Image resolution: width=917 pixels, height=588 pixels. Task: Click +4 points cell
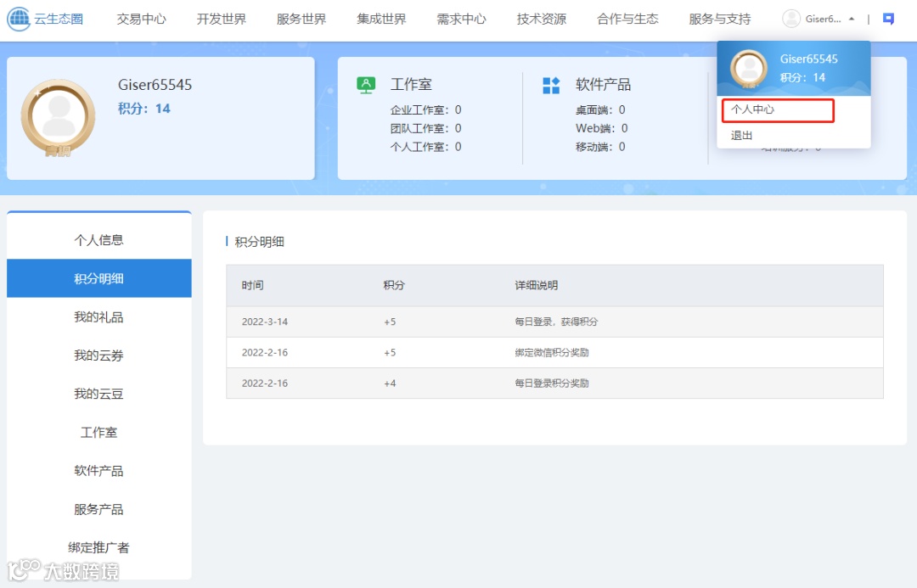click(x=390, y=384)
